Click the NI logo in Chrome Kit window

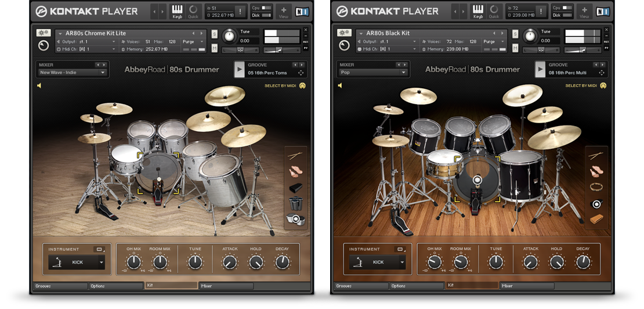(302, 12)
